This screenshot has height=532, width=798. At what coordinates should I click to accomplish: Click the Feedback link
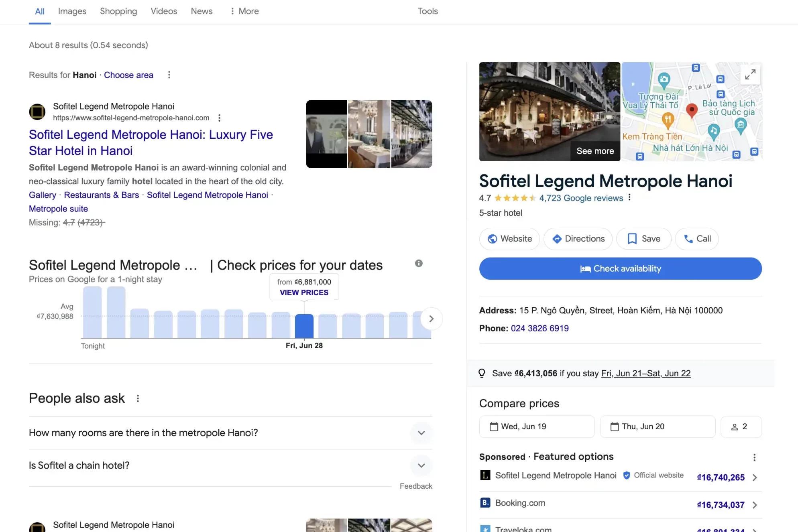pyautogui.click(x=416, y=486)
